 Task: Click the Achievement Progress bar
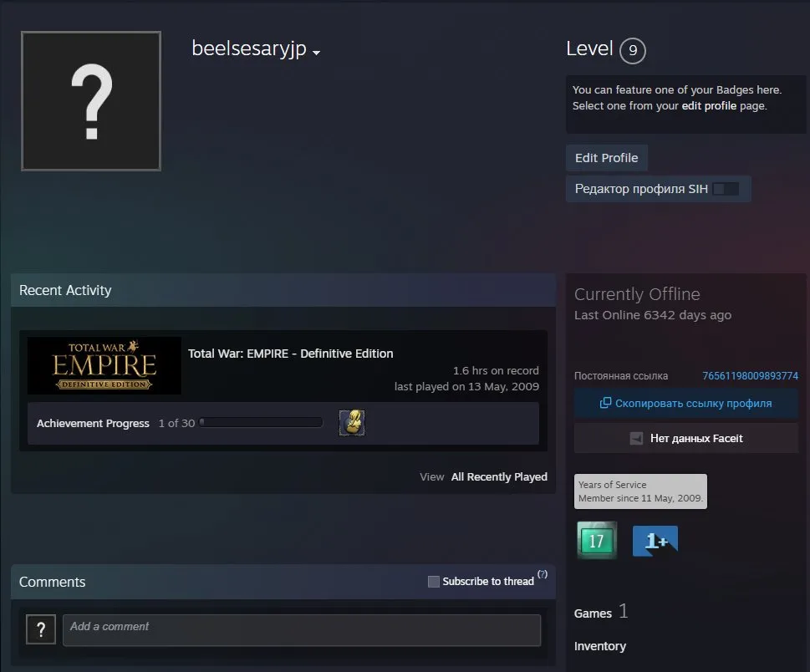tap(261, 423)
